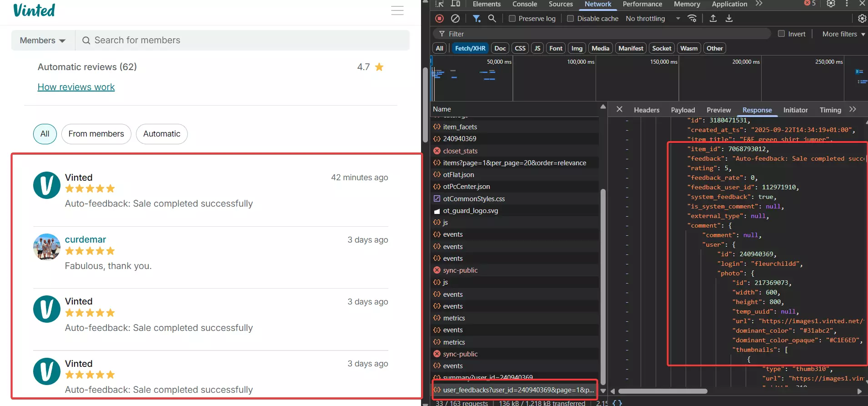868x406 pixels.
Task: Click the import HAR upload icon
Action: tap(713, 19)
